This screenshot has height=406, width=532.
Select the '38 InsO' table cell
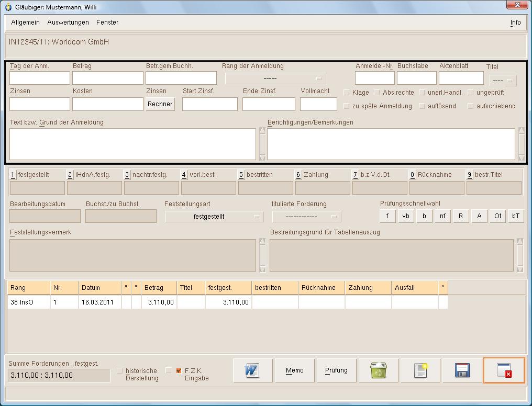click(x=29, y=302)
